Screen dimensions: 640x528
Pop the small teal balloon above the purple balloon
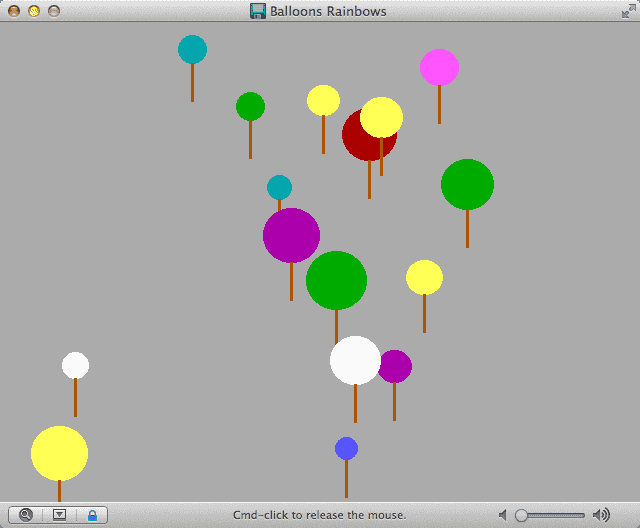pyautogui.click(x=280, y=187)
